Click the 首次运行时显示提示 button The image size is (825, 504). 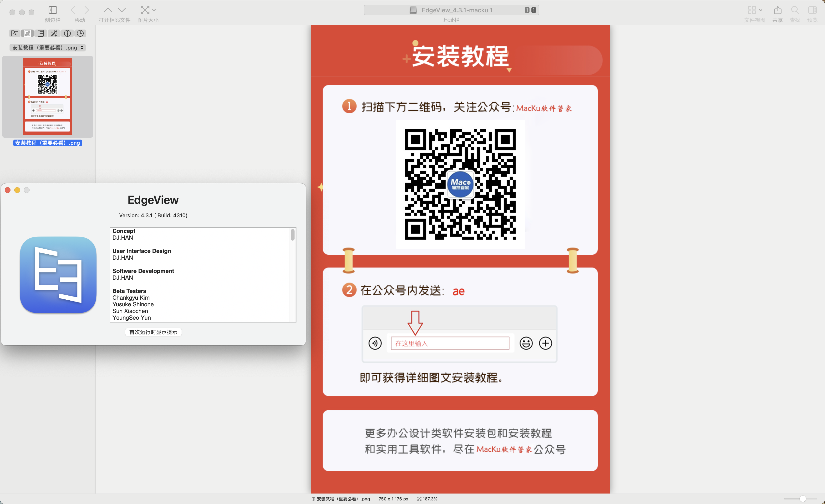(x=153, y=332)
